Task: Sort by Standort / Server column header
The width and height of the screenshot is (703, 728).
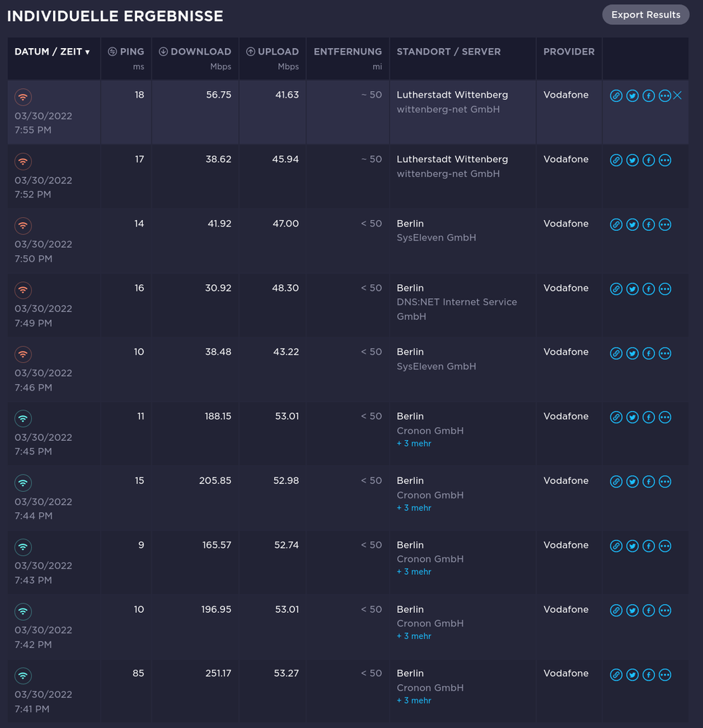Action: [448, 52]
